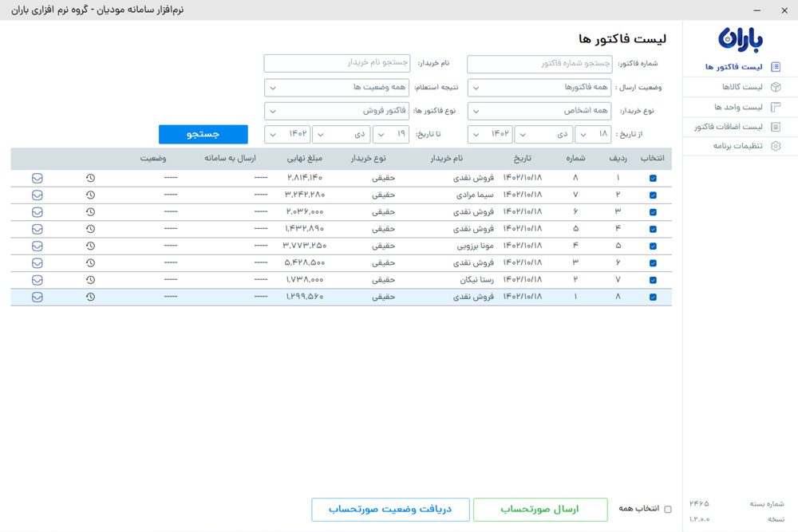Click the history clock icon for سیما مرادی row
Viewport: 798px width, 532px height.
(90, 195)
